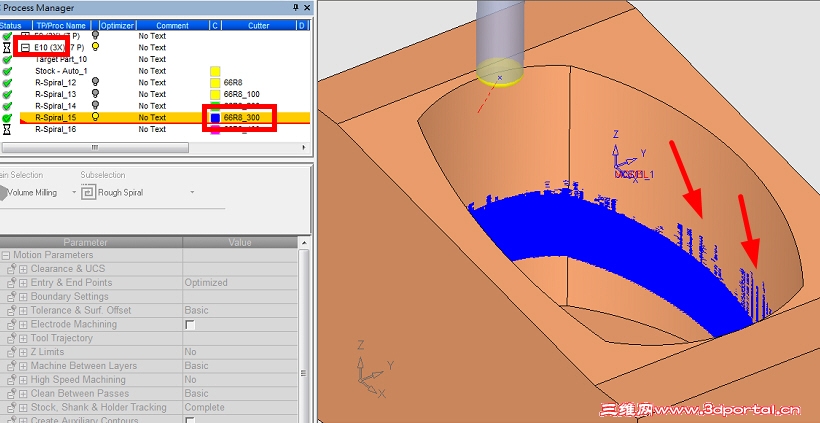Click preference icon beside Machine Between Layers
The width and height of the screenshot is (820, 423).
click(x=12, y=366)
